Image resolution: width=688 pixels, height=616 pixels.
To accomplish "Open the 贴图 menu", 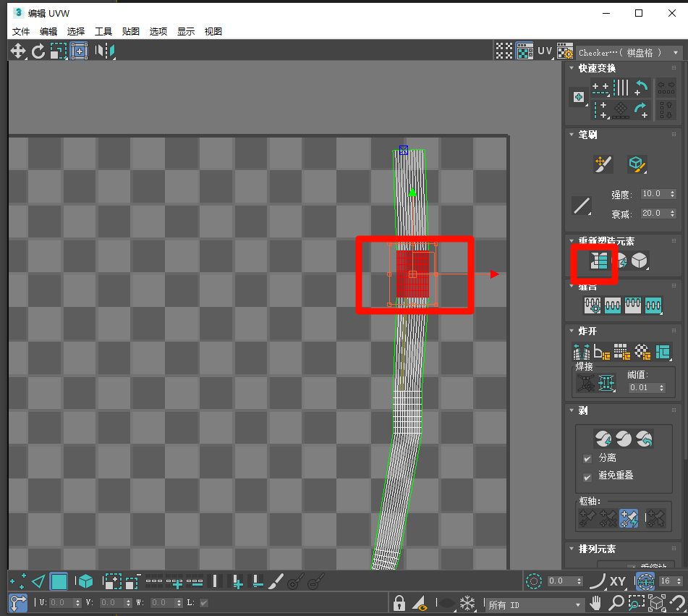I will [x=131, y=31].
